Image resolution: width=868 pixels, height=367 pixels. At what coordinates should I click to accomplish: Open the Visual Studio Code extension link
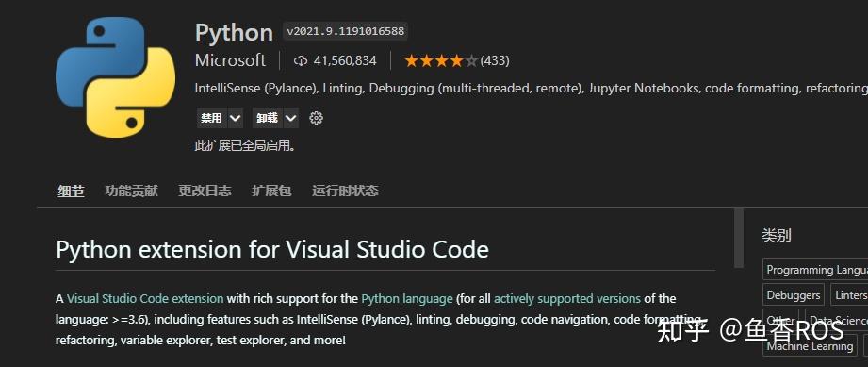[x=145, y=298]
